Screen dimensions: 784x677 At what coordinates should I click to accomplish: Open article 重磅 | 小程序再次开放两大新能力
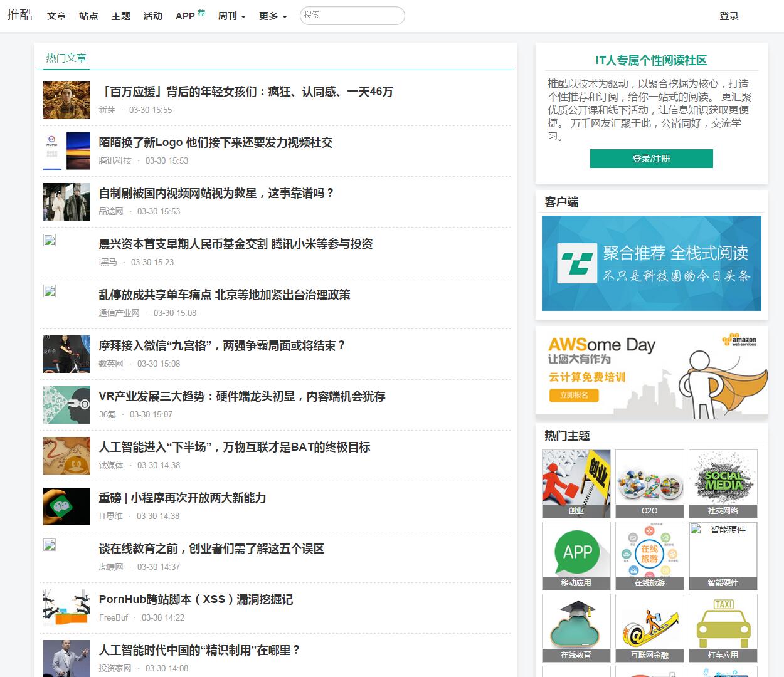tap(183, 498)
